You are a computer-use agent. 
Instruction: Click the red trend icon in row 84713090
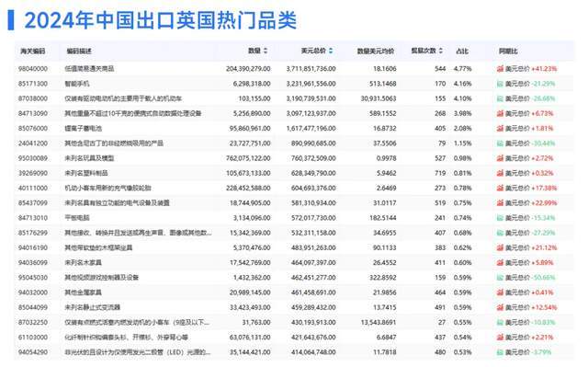pyautogui.click(x=500, y=113)
